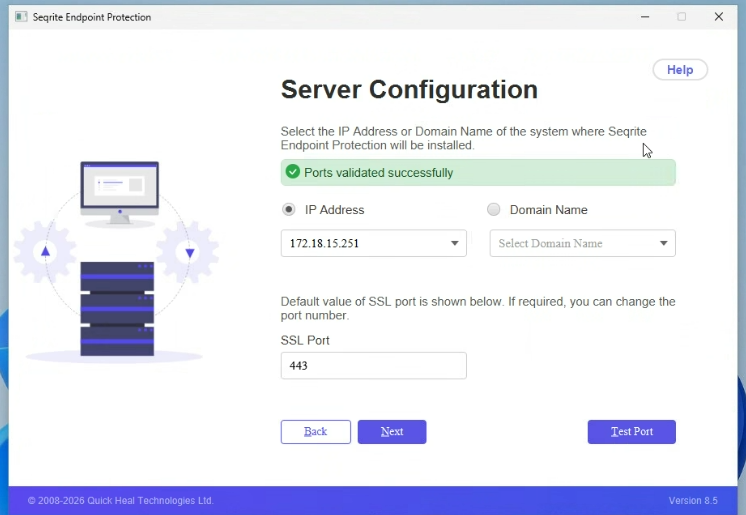Viewport: 746px width, 515px height.
Task: Choose the Domain Name radio option
Action: click(x=494, y=210)
